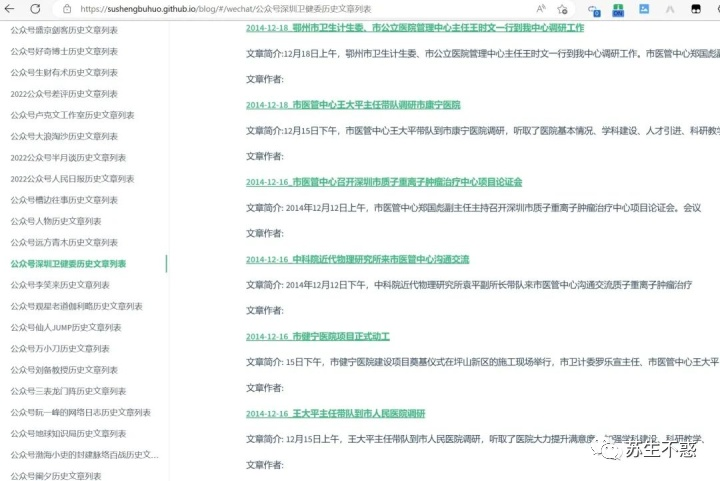Select active item 公众号深圳卫健委历史文章列表
Viewport: 720px width, 481px height.
[x=68, y=264]
